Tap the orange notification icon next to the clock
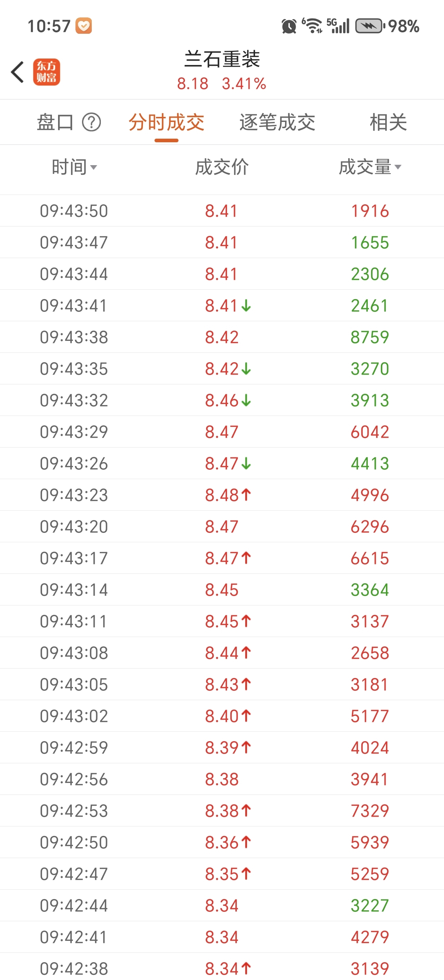This screenshot has height=980, width=444. pyautogui.click(x=84, y=26)
